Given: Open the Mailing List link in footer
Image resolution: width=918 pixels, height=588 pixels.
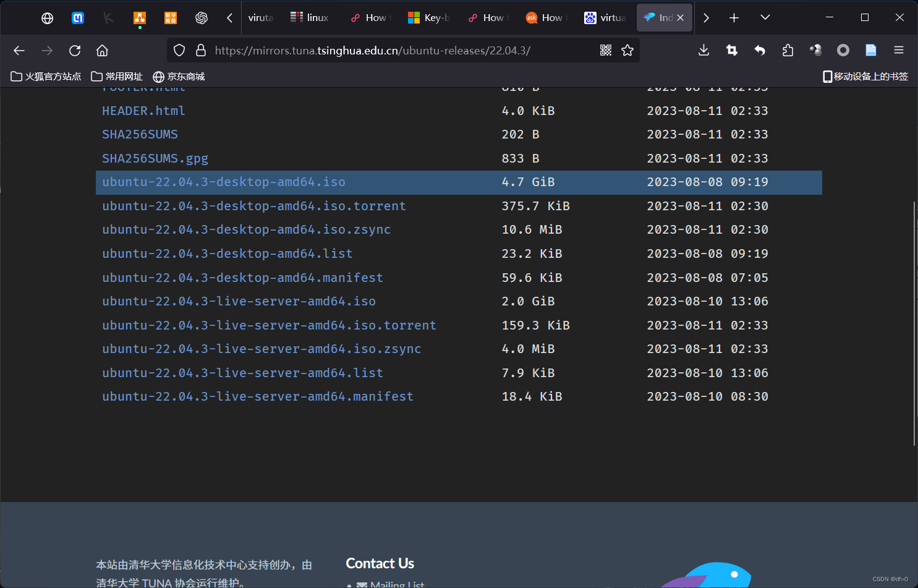Looking at the screenshot, I should pos(396,584).
